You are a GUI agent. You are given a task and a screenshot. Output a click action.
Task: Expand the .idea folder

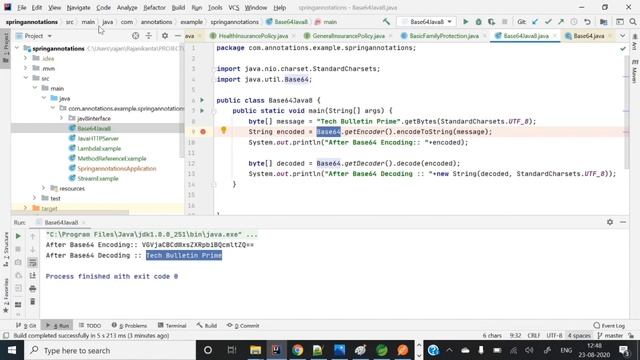(x=26, y=58)
